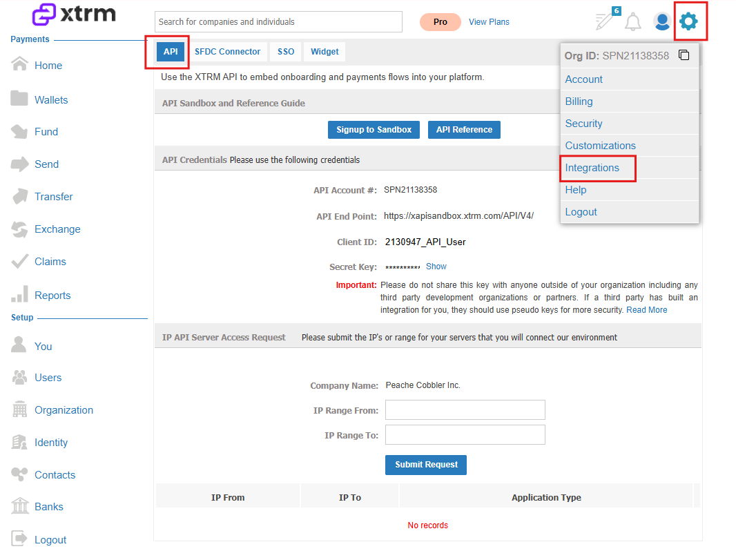Click the Claims checkmark icon
The height and width of the screenshot is (560, 736).
19,261
